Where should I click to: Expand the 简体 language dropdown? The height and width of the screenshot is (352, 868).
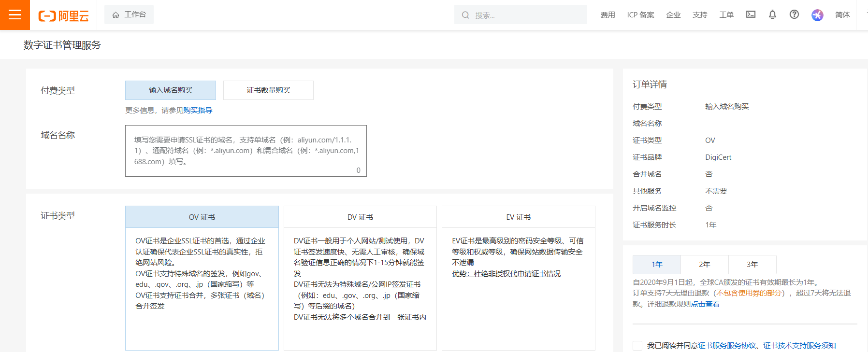tap(842, 15)
